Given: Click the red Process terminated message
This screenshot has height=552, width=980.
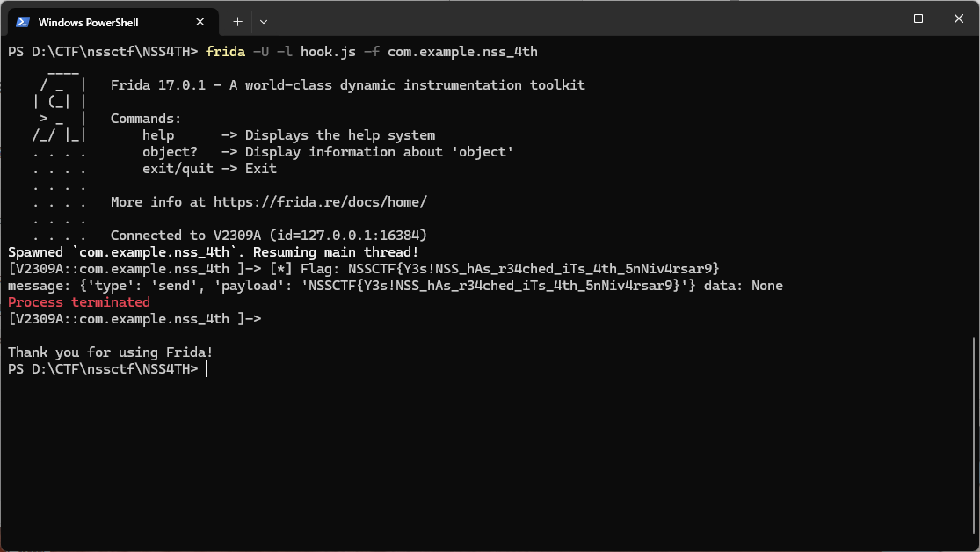Looking at the screenshot, I should coord(79,302).
